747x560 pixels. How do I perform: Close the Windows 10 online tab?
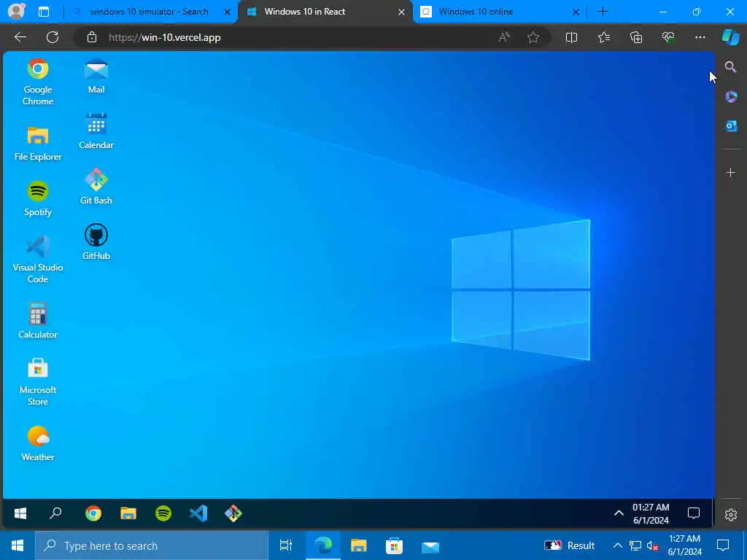click(576, 12)
